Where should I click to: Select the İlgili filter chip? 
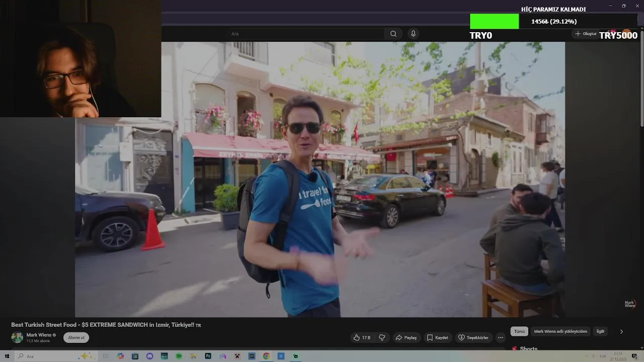click(600, 331)
